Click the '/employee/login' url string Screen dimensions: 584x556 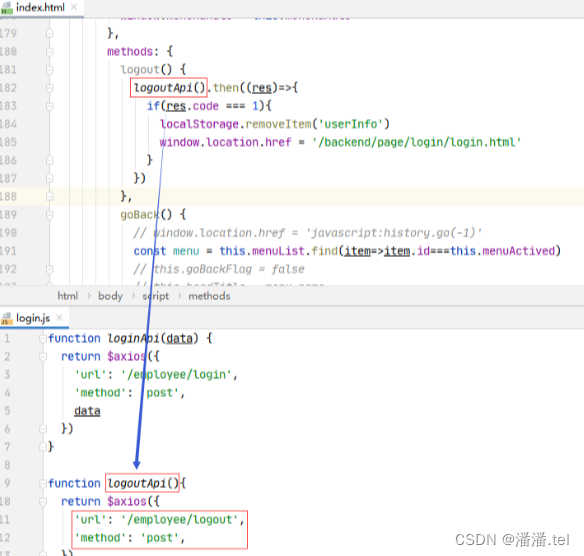(176, 375)
